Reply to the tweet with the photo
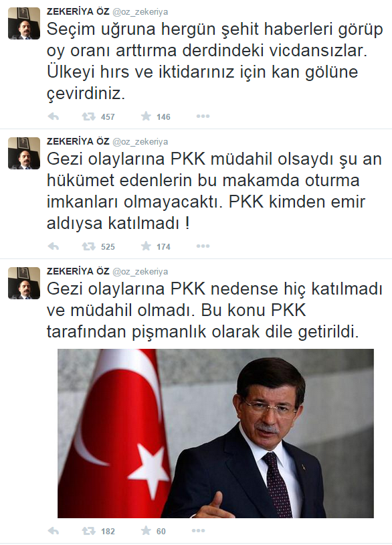Image resolution: width=392 pixels, height=545 pixels. coord(53,531)
